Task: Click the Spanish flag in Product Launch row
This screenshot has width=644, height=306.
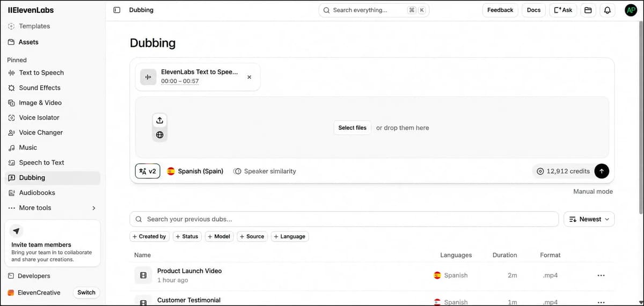Action: point(437,275)
